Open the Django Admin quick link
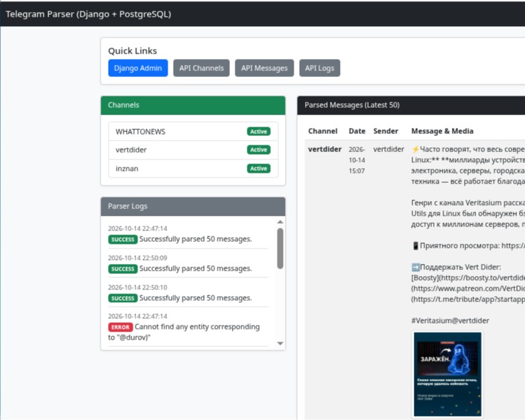Image resolution: width=525 pixels, height=420 pixels. click(x=138, y=68)
